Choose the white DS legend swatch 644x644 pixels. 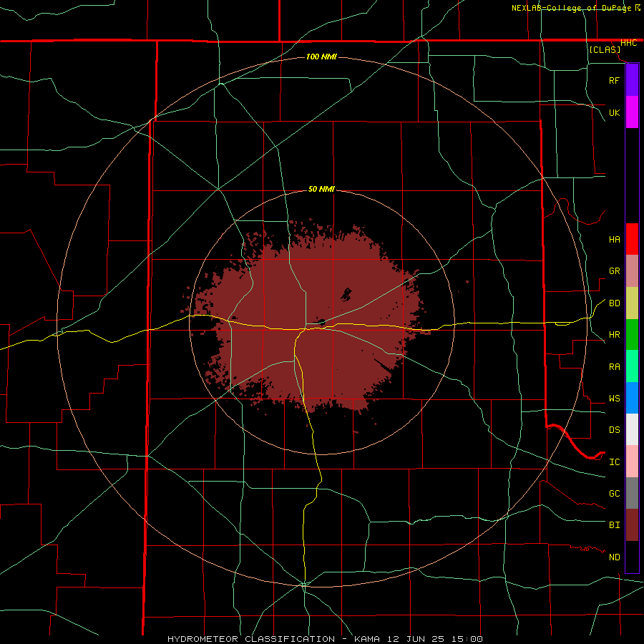[x=632, y=429]
